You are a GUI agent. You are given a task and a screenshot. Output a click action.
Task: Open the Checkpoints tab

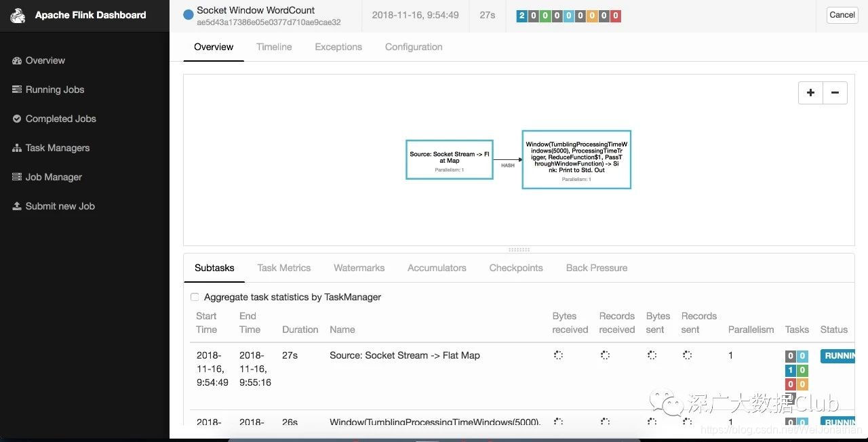tap(516, 268)
